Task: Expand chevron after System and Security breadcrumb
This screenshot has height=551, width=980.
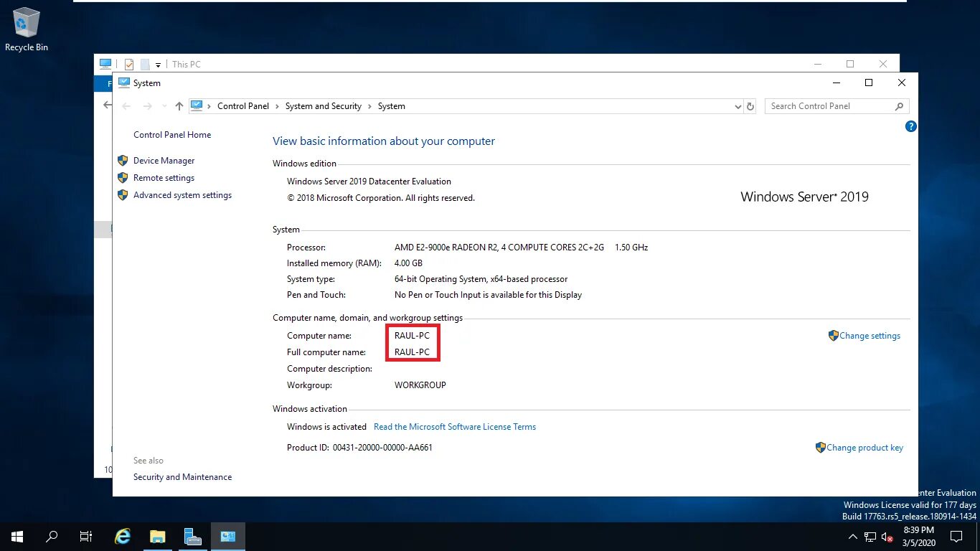Action: 369,106
